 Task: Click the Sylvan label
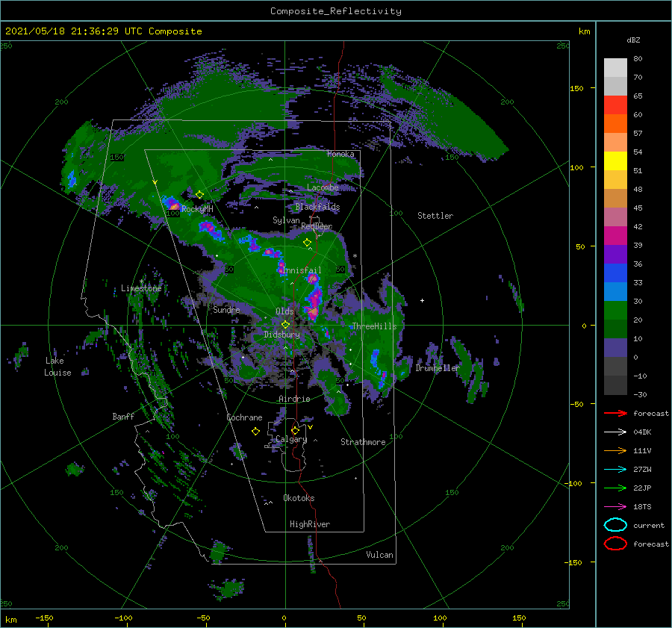[286, 220]
